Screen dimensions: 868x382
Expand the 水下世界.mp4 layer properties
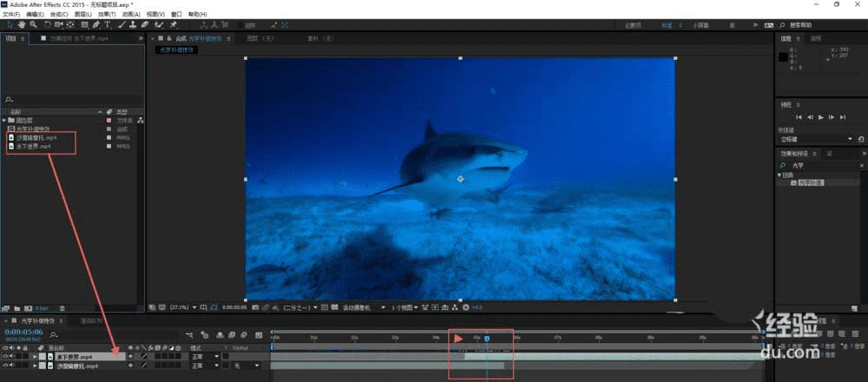point(36,356)
